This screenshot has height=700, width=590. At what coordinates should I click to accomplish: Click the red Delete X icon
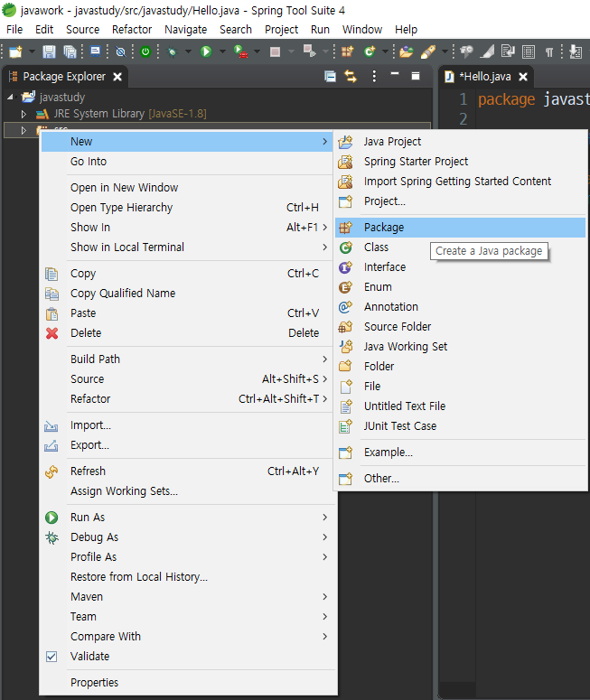pyautogui.click(x=52, y=333)
